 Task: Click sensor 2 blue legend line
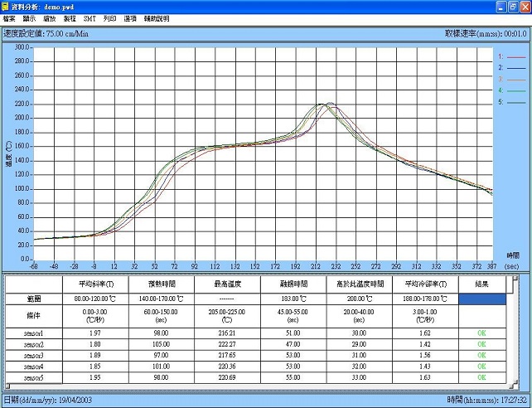[x=516, y=68]
